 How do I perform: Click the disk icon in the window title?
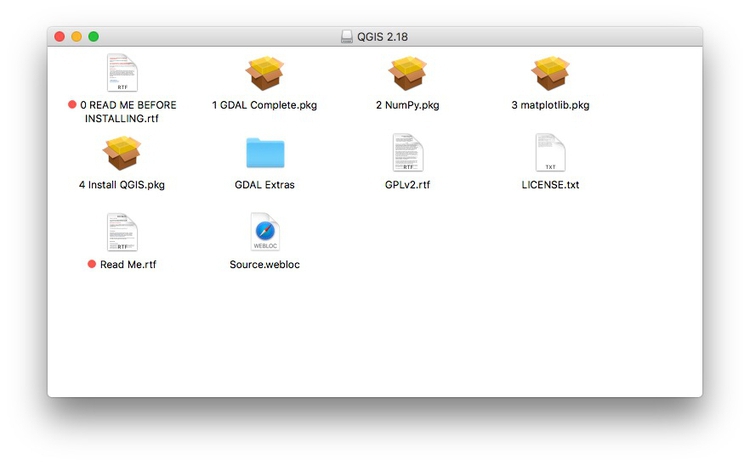347,36
